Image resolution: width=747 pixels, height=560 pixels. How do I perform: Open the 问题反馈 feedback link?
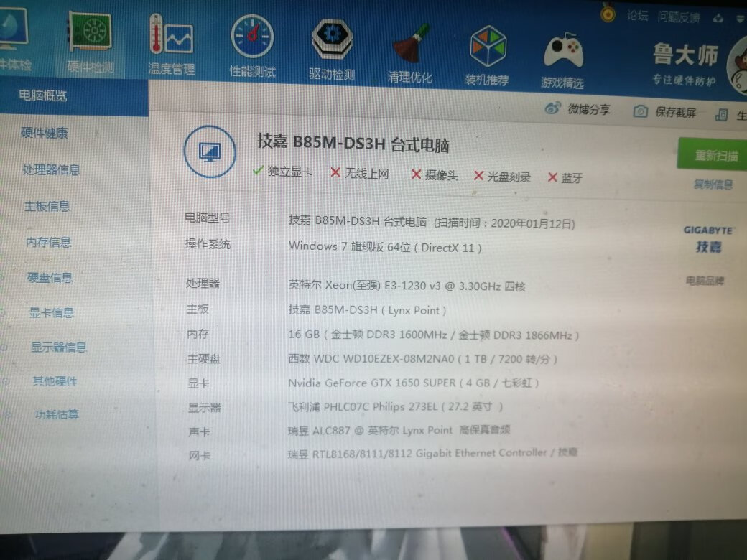pos(679,18)
